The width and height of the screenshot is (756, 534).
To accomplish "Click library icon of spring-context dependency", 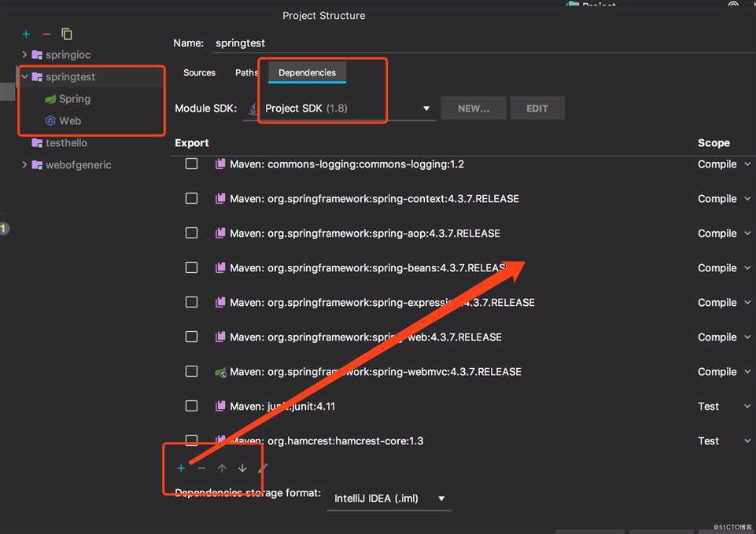I will 220,198.
